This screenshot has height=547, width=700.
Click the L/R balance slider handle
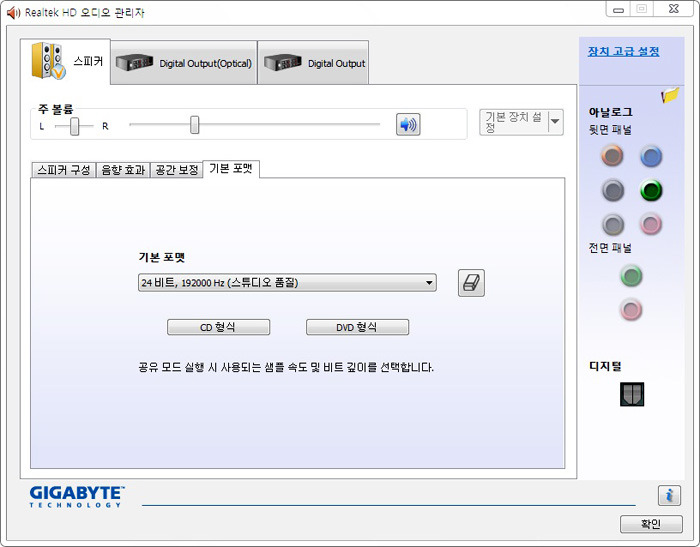coord(75,126)
